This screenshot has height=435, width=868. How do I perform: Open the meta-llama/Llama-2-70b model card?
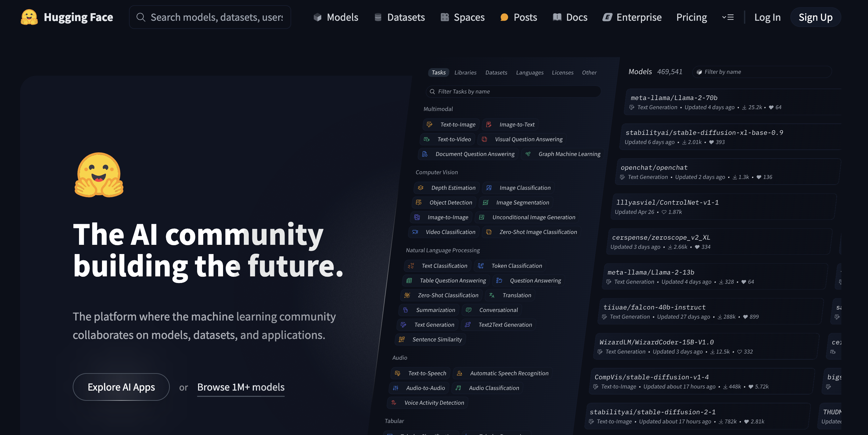(674, 98)
